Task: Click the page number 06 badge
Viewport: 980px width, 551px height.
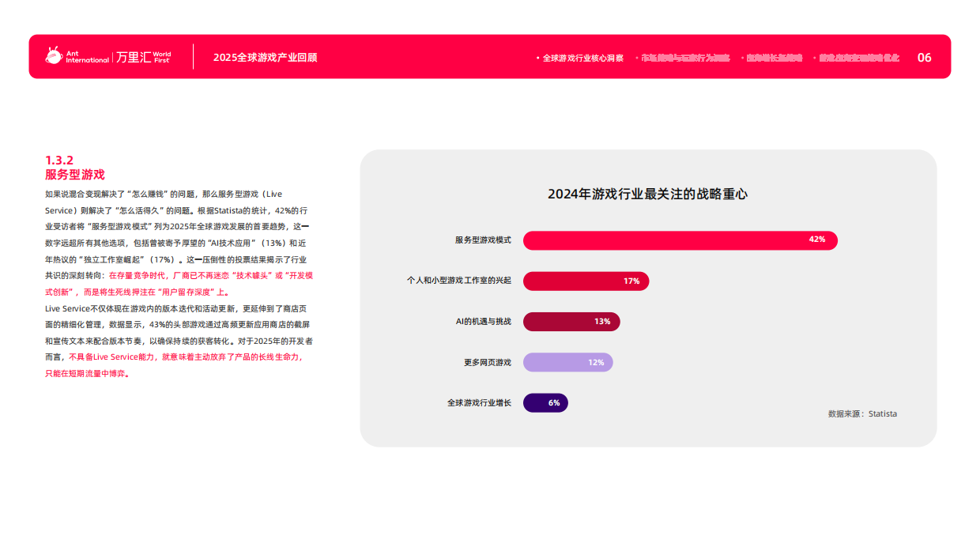Action: (924, 57)
